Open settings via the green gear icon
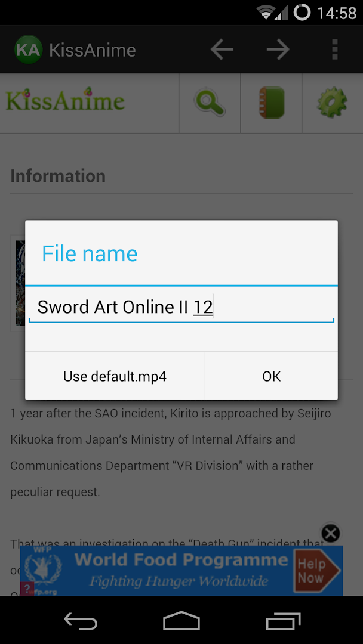 click(332, 103)
